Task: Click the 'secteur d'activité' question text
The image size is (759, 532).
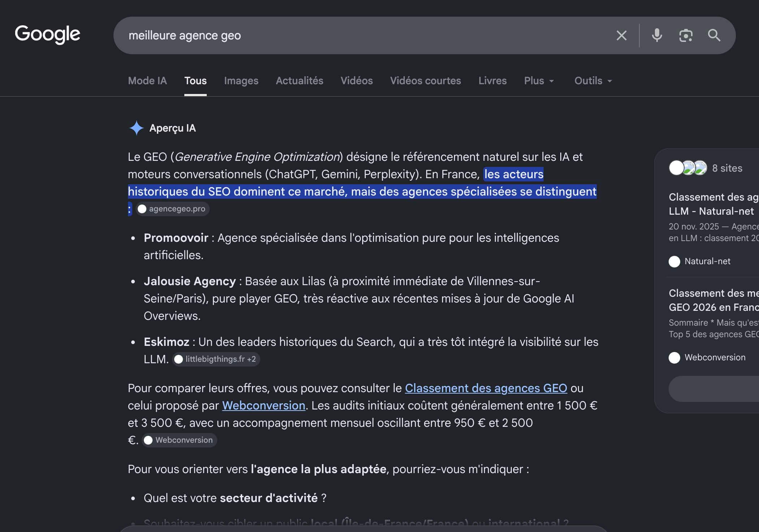Action: [269, 498]
